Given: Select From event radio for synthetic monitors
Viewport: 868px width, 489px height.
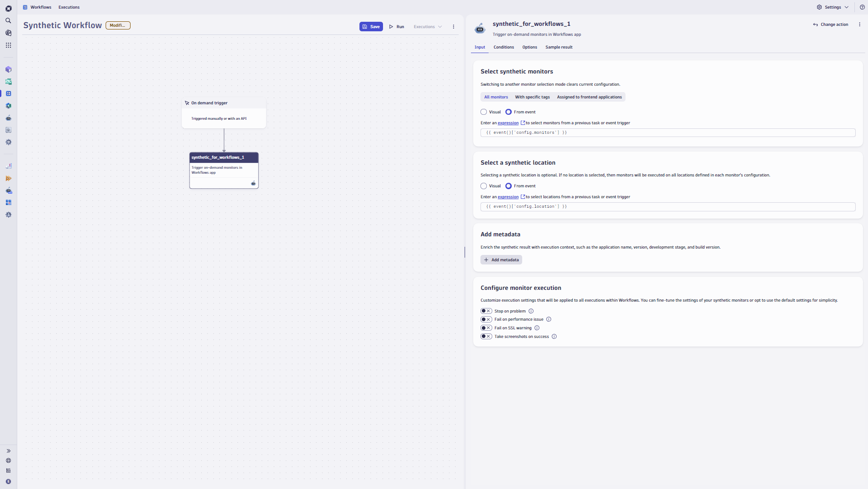Looking at the screenshot, I should coord(509,112).
